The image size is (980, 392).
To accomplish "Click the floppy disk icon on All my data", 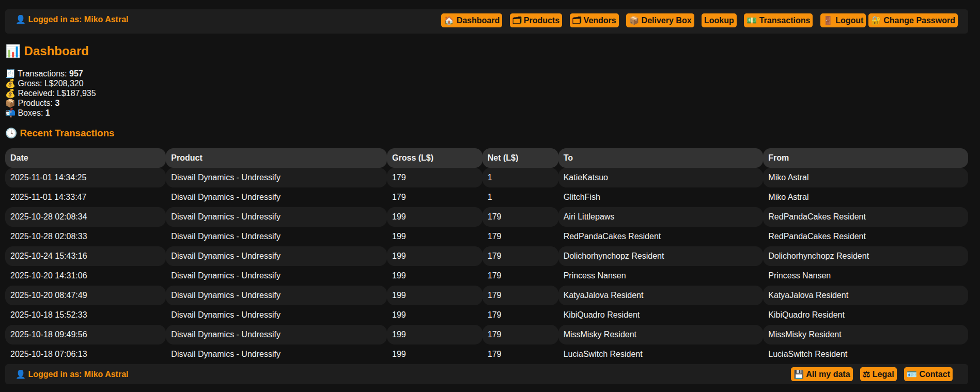I will click(799, 374).
